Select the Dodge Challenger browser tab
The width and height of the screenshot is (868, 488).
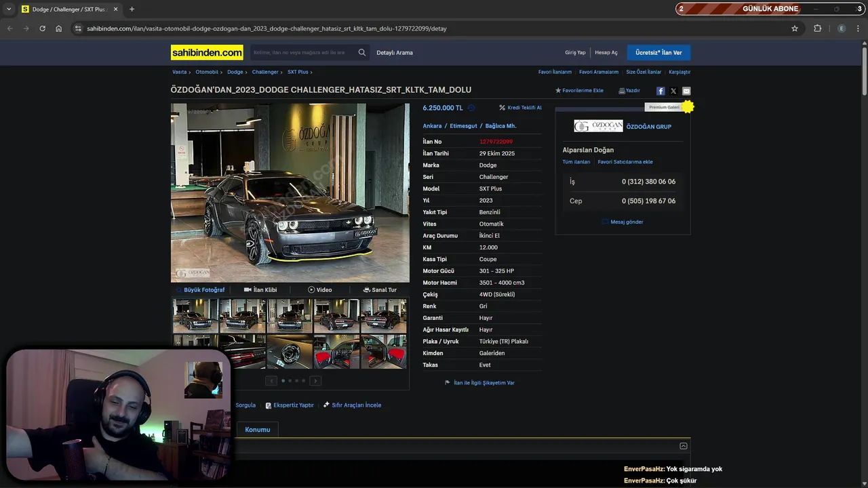[x=69, y=9]
